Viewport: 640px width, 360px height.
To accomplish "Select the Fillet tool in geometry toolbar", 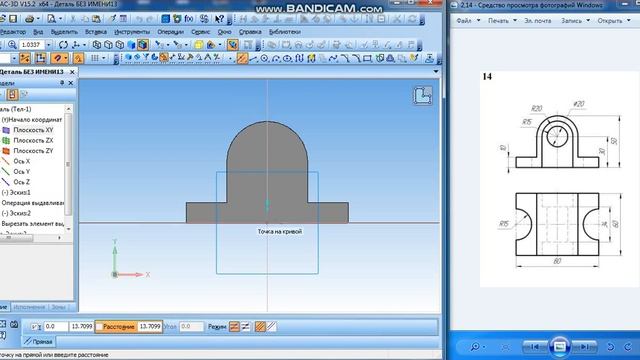I will point(356,59).
